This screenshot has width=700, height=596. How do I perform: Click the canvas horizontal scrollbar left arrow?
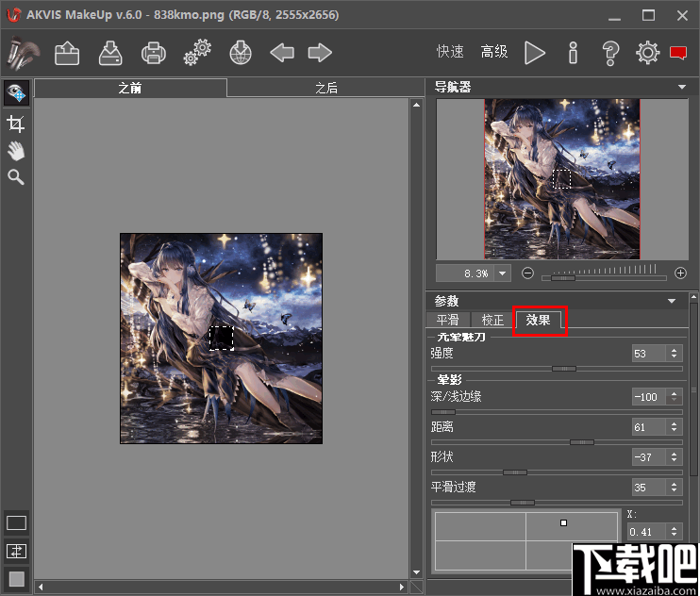[x=41, y=587]
